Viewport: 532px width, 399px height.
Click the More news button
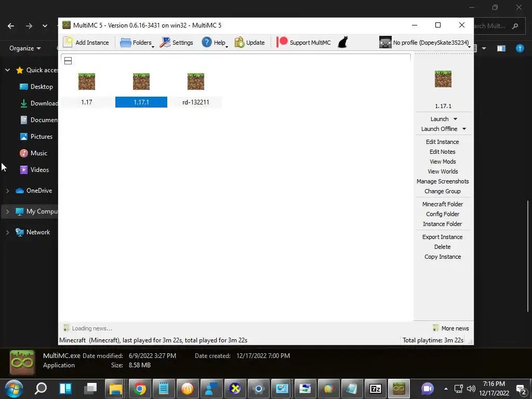[451, 328]
